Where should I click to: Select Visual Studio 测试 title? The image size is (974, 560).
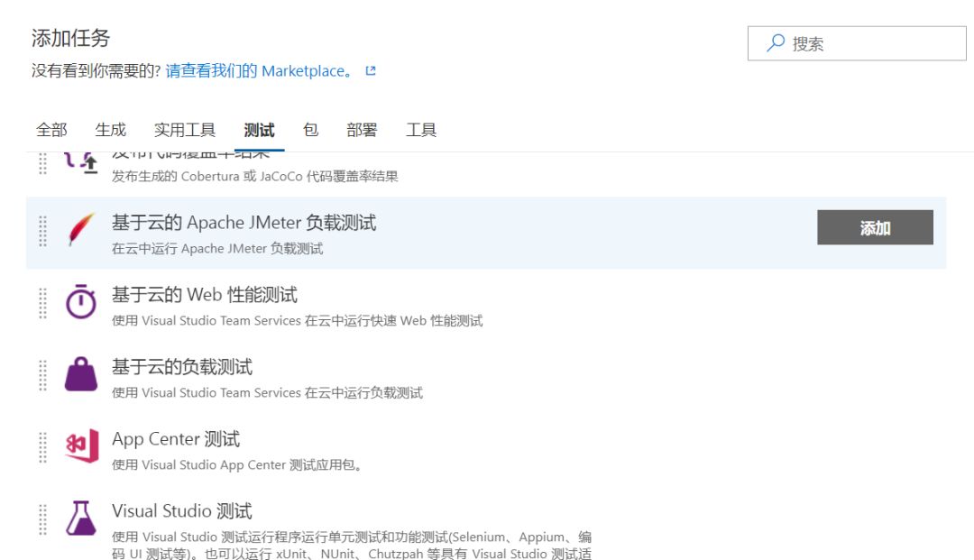tap(182, 511)
